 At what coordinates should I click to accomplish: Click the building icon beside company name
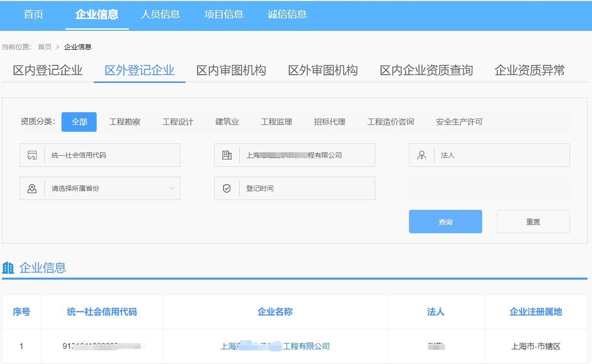(x=227, y=155)
